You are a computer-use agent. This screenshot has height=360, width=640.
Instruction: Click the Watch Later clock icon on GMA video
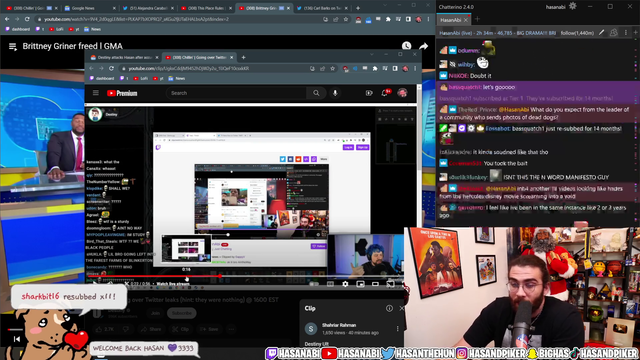pos(407,46)
